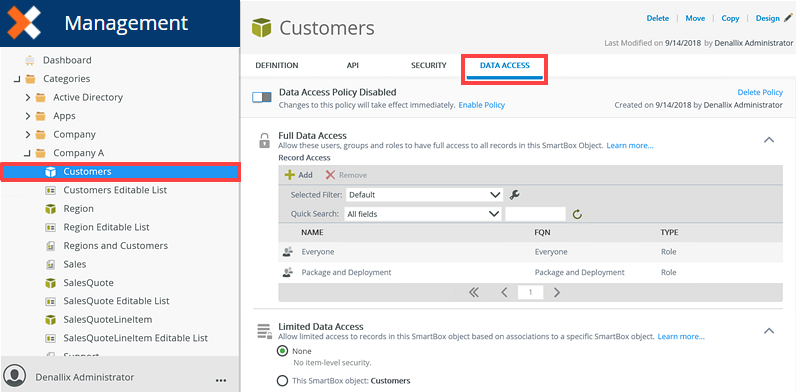Click the next page arrow in pager

point(557,292)
